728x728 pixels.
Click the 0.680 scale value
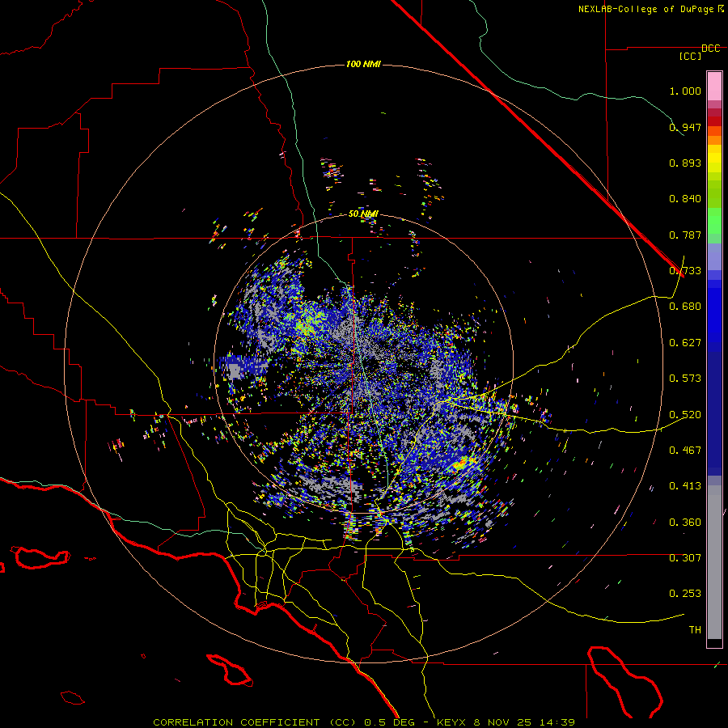[685, 307]
